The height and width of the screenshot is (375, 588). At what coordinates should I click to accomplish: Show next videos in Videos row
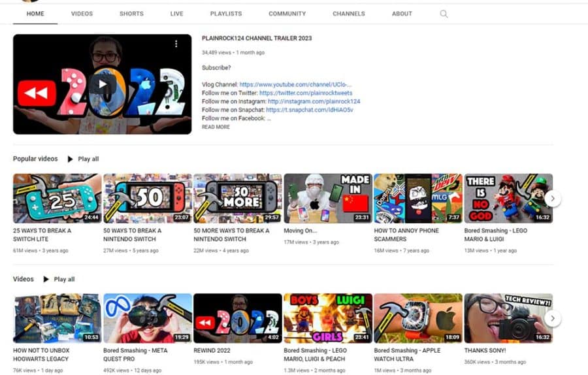552,318
